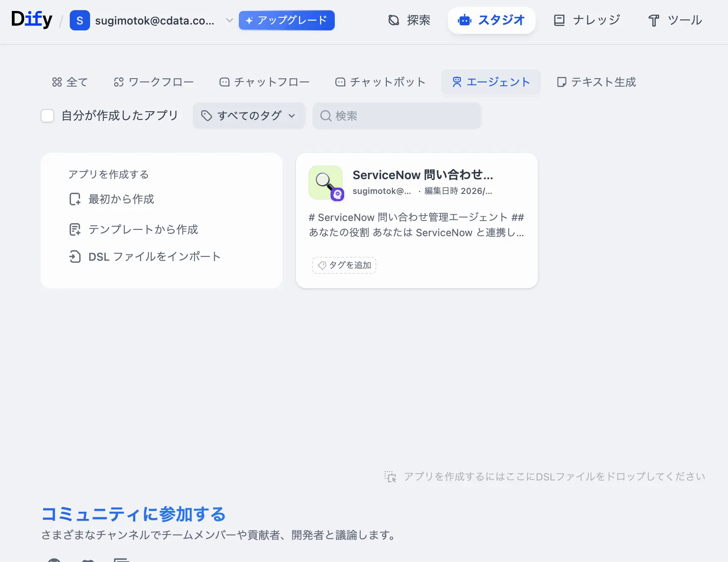728x562 pixels.
Task: Click the ワークフロー filter icon
Action: coord(119,82)
